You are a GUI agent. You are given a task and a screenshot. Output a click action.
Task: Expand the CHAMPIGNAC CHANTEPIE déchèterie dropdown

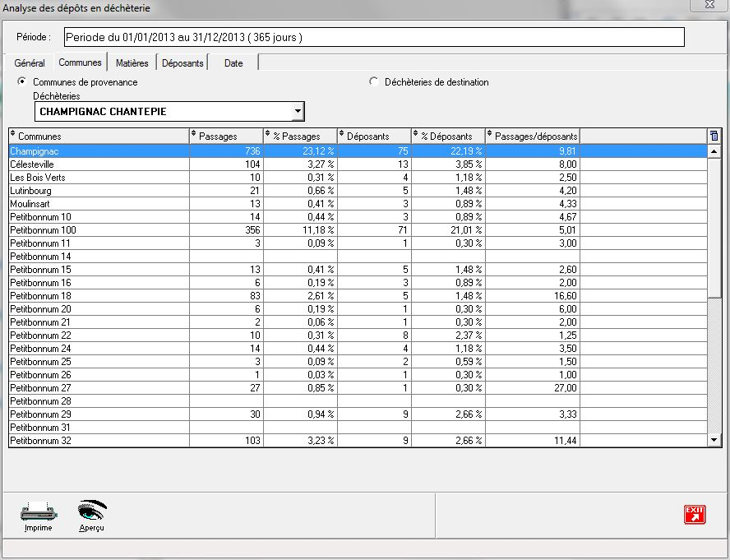(x=298, y=111)
